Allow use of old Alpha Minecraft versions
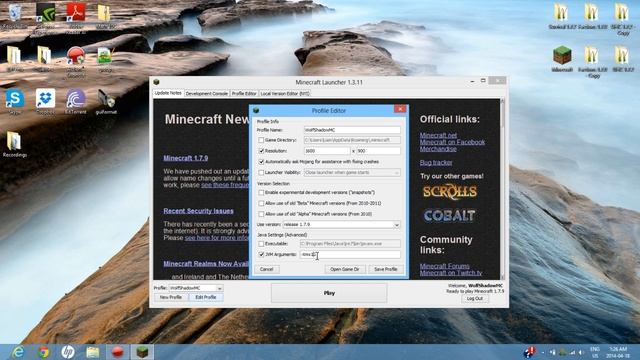 [x=261, y=214]
